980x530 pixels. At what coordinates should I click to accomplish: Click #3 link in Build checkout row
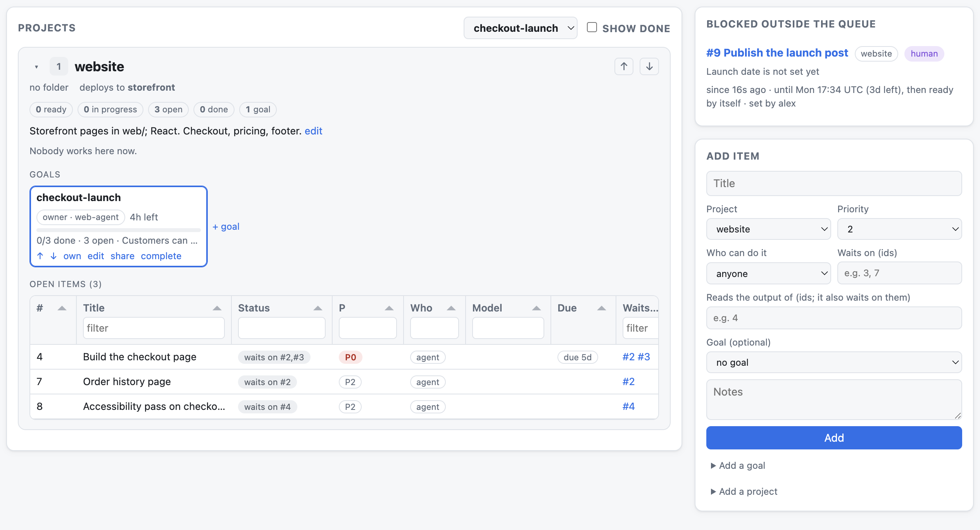[644, 357]
